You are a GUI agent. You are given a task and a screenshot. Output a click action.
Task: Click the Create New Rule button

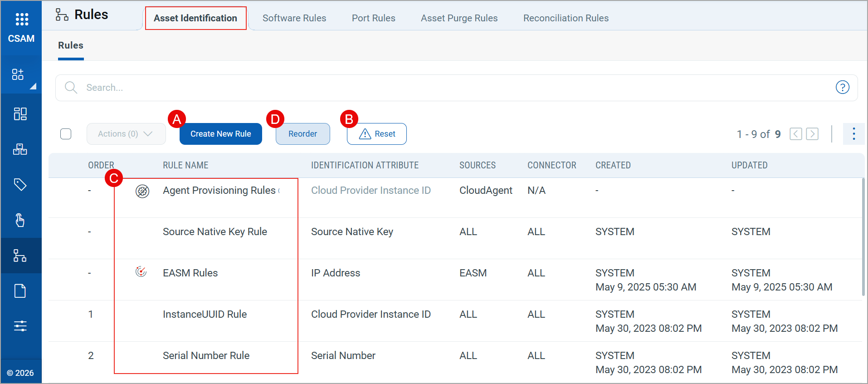pos(221,134)
